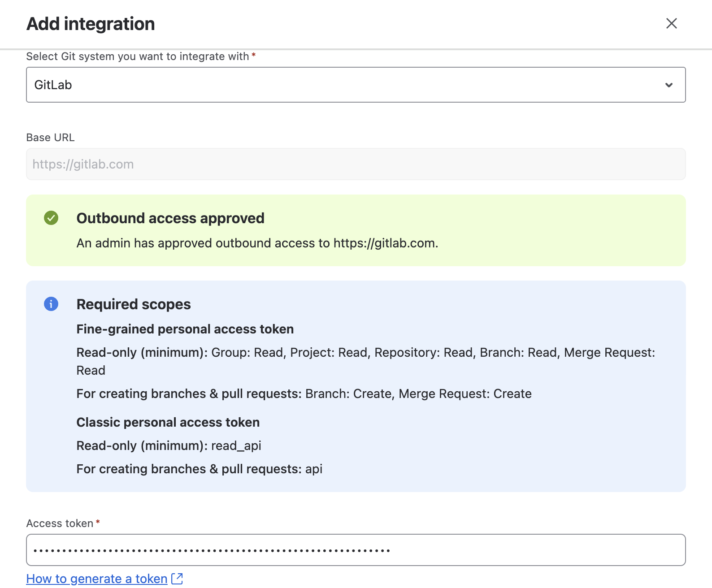Click the Add integration title

tap(91, 24)
